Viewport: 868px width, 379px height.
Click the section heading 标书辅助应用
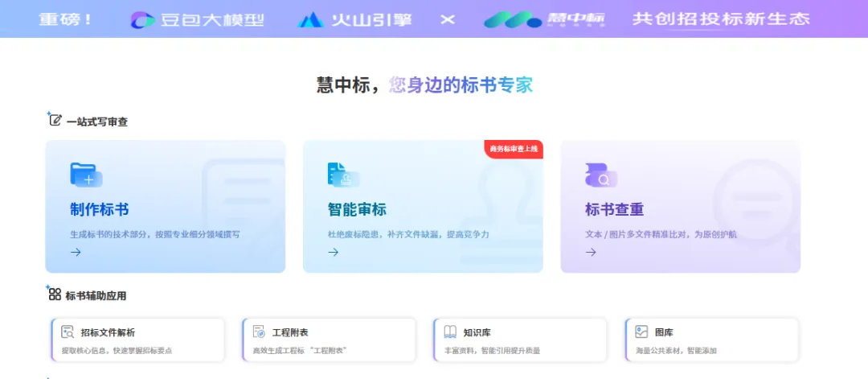click(x=96, y=296)
